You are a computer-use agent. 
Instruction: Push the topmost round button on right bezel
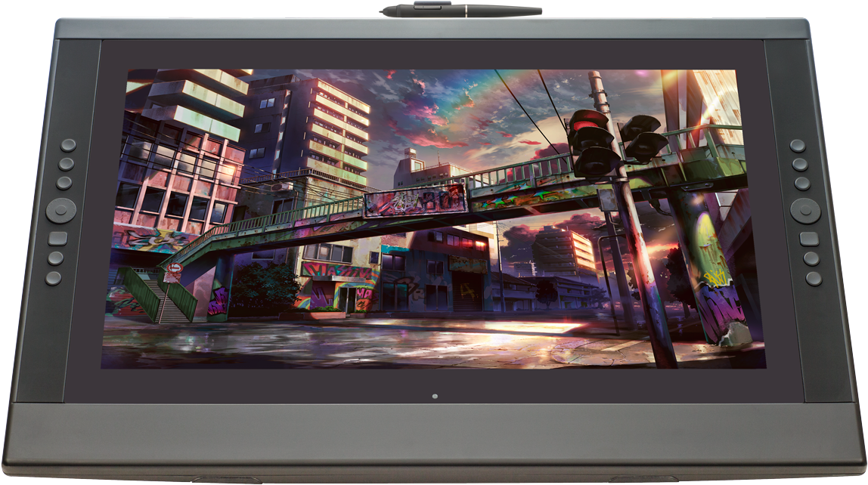(x=798, y=146)
